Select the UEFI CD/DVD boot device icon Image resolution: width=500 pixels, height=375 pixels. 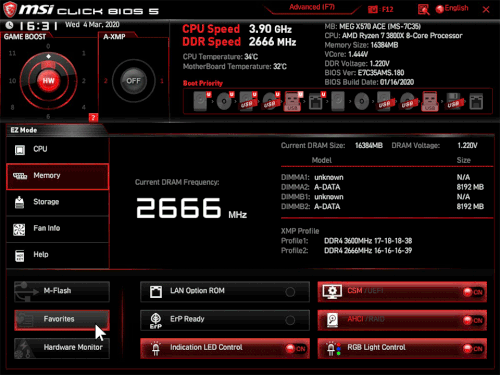pyautogui.click(x=225, y=101)
